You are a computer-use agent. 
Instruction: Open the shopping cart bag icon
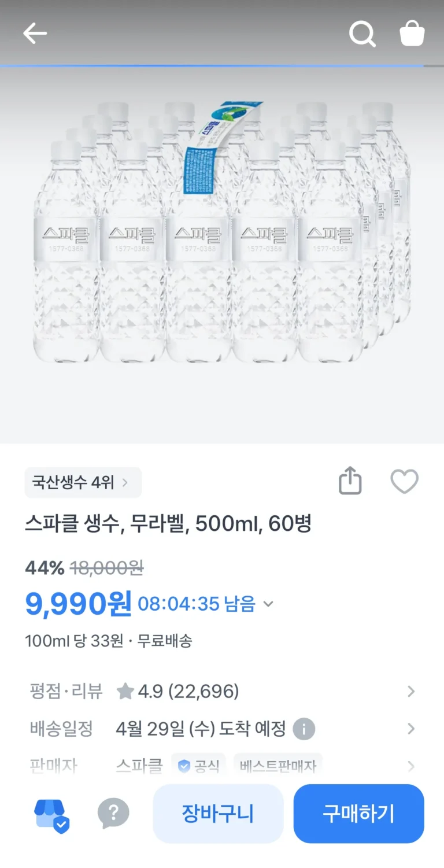pyautogui.click(x=412, y=34)
